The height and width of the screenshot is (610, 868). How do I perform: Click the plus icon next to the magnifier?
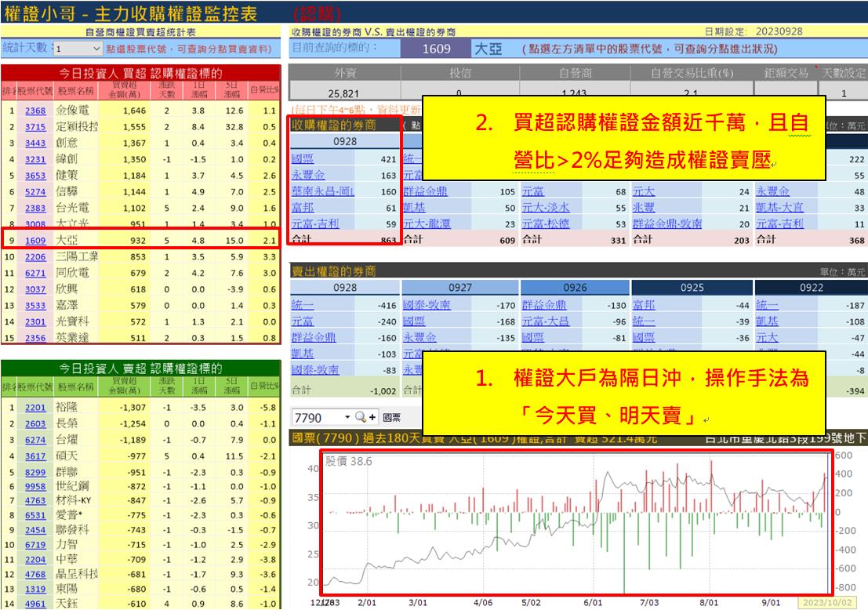pyautogui.click(x=372, y=417)
